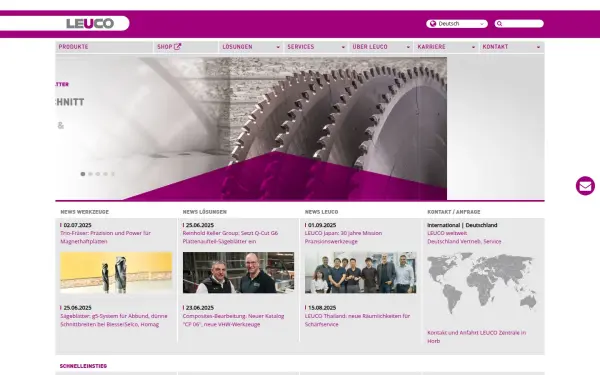Click the globe icon beside Deutsch
This screenshot has width=600, height=375.
[433, 24]
